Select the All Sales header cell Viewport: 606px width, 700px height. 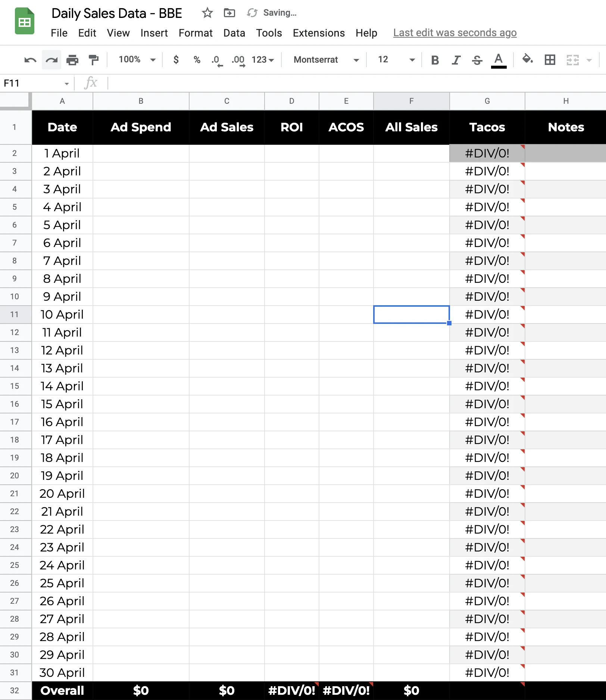click(x=412, y=127)
